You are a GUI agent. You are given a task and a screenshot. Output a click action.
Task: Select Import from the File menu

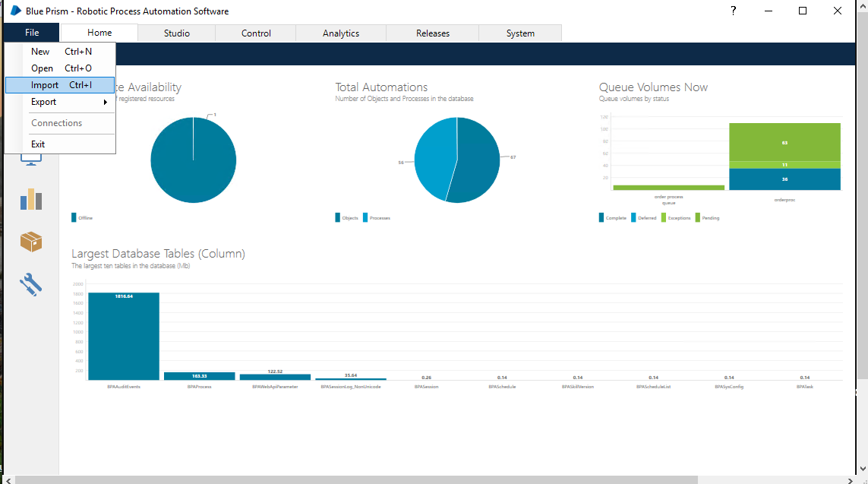45,85
